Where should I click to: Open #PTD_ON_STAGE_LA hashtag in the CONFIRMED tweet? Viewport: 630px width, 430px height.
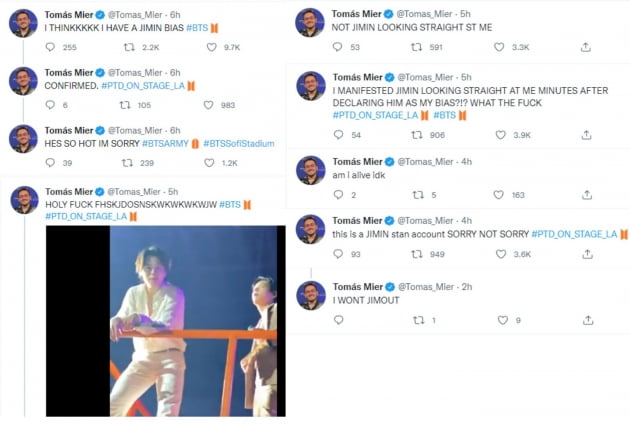(x=143, y=86)
